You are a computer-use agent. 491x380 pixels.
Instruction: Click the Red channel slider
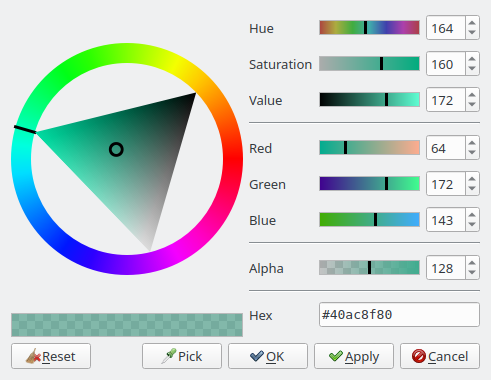[x=369, y=148]
